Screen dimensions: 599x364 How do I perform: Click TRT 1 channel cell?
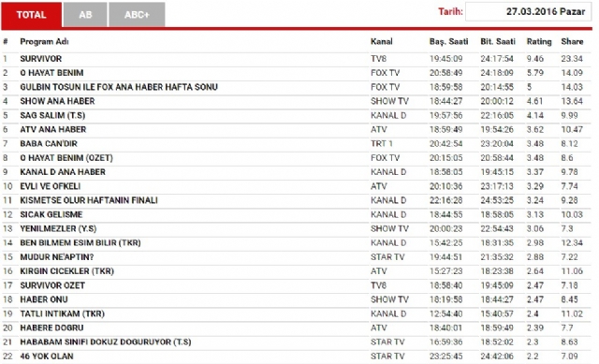tap(381, 143)
